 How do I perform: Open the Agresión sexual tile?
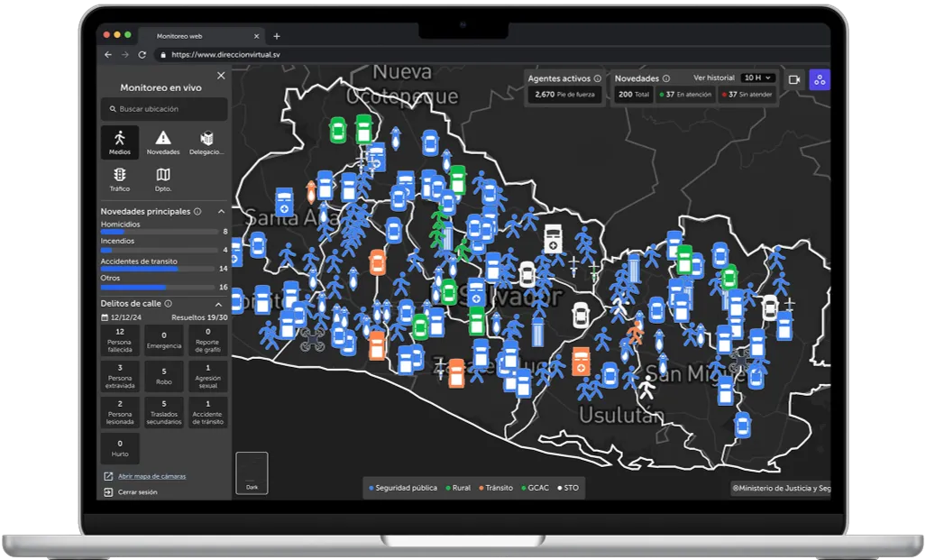(x=207, y=376)
